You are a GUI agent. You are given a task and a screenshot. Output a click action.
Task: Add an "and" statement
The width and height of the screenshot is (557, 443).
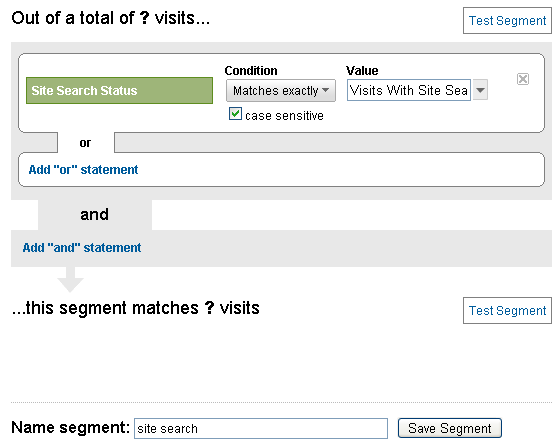point(82,248)
